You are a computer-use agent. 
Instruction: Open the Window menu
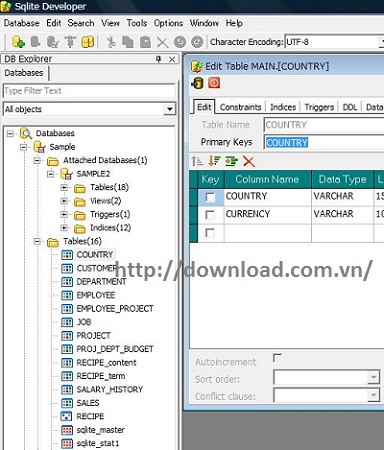(204, 23)
